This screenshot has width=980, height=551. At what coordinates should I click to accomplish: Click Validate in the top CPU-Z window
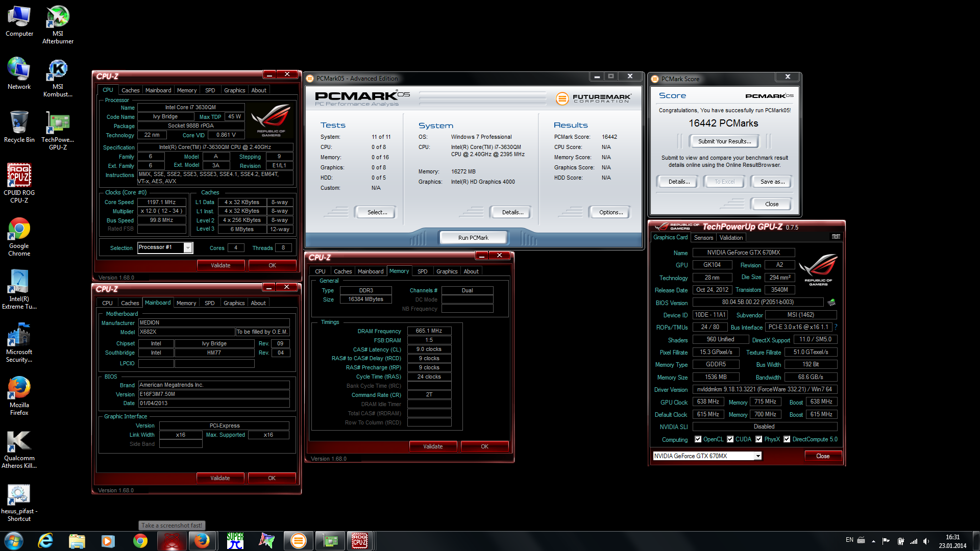(x=220, y=265)
